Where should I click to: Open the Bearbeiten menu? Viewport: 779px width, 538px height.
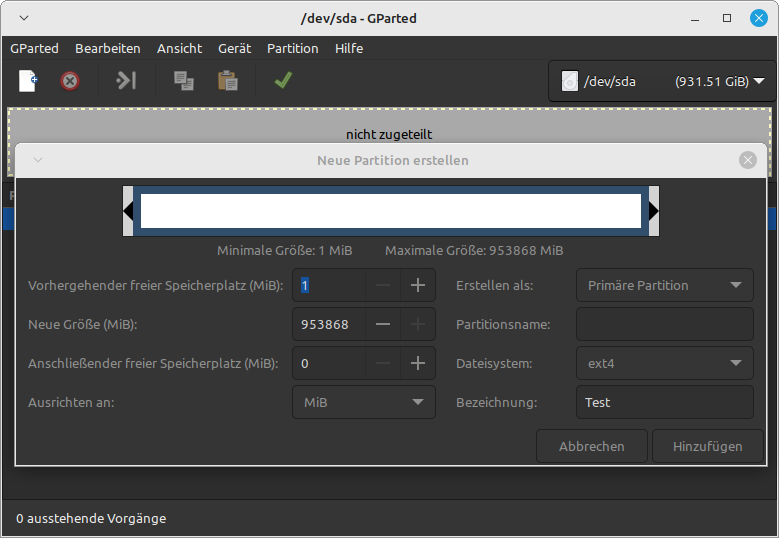pos(108,48)
